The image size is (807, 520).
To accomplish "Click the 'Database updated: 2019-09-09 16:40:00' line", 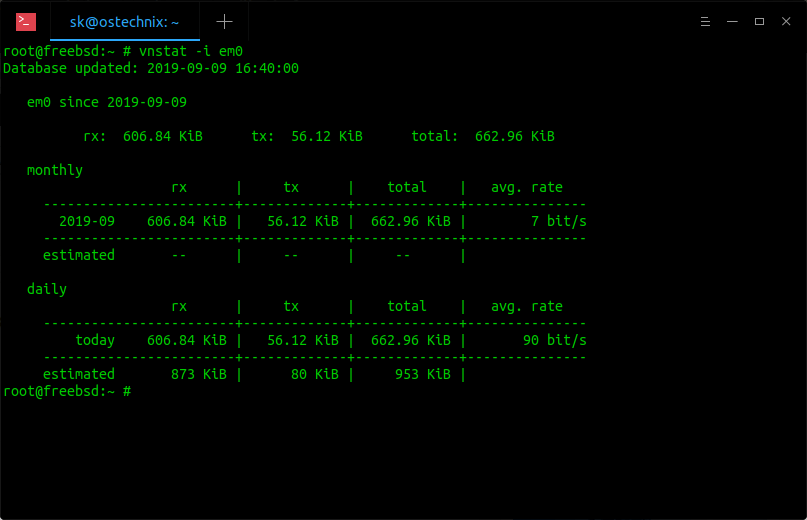I will 151,68.
